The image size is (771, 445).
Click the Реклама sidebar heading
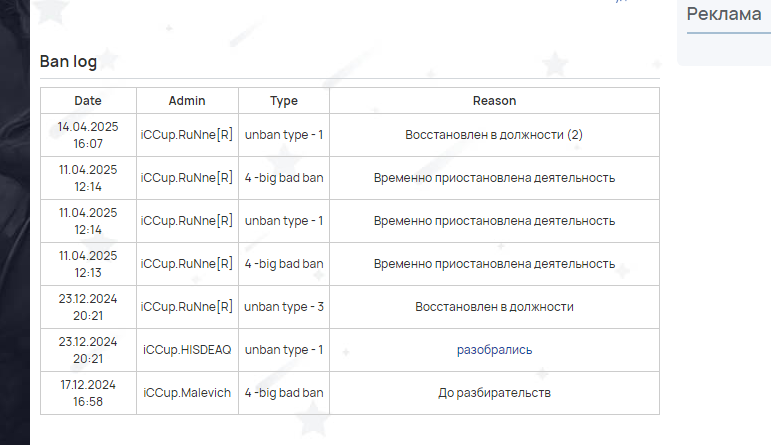click(x=724, y=14)
